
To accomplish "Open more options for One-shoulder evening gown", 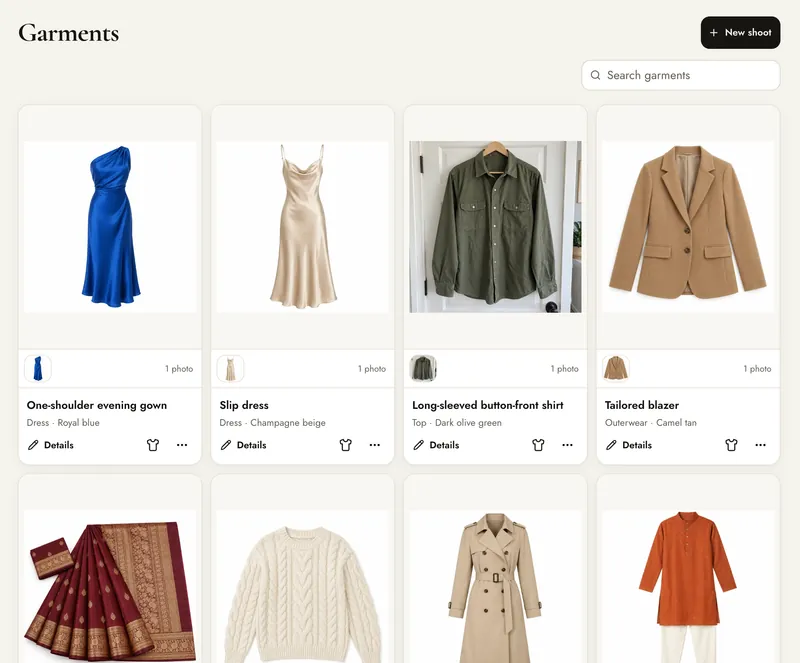I will (x=182, y=445).
